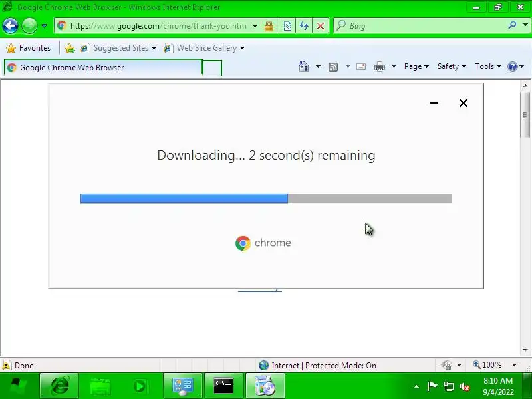Viewport: 532px width, 399px height.
Task: Toggle Compatibility View icon
Action: tap(287, 26)
